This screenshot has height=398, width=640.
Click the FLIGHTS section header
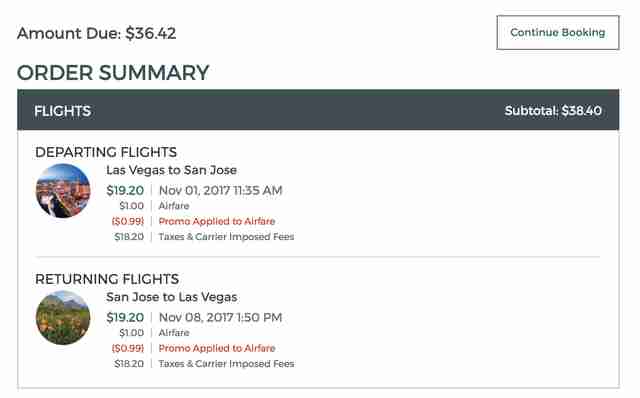pos(62,111)
